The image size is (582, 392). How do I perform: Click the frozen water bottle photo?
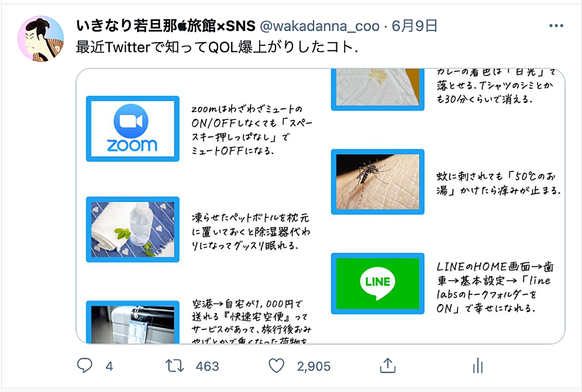point(133,229)
